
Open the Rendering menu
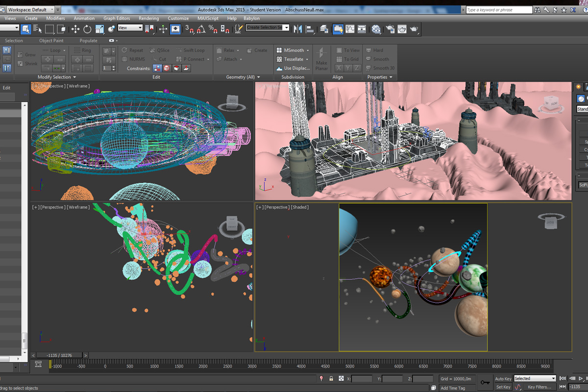148,18
